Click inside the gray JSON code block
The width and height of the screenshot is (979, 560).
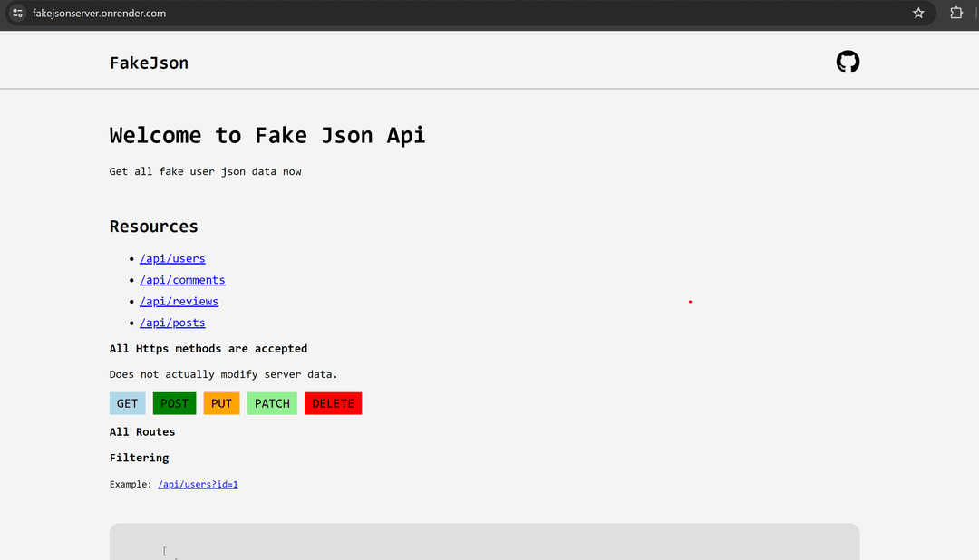pos(484,542)
